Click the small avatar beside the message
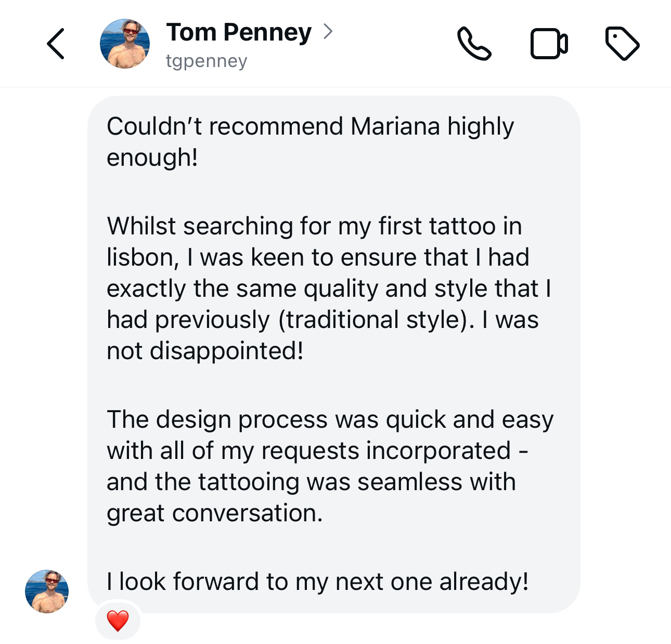The width and height of the screenshot is (671, 644). [x=47, y=591]
